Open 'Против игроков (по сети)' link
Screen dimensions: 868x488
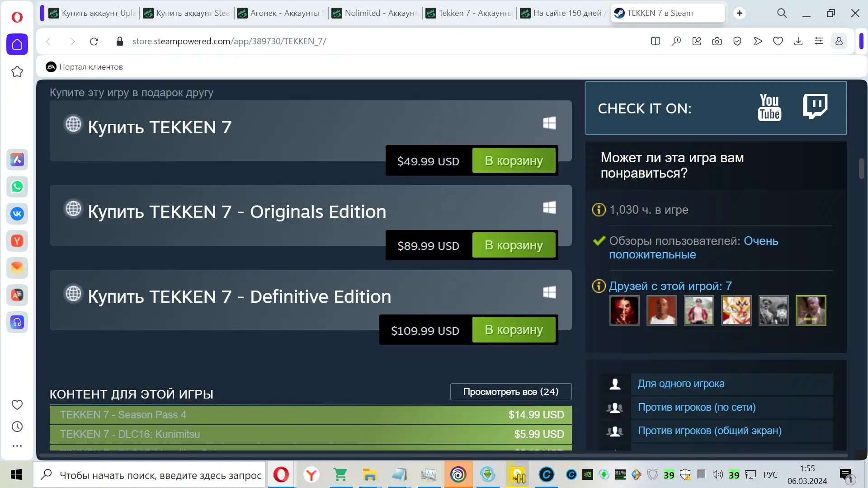click(x=697, y=407)
